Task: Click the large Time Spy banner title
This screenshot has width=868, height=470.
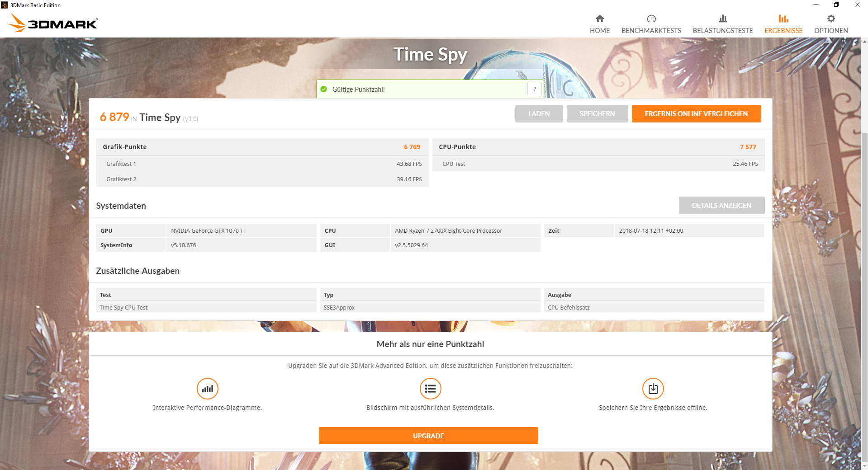Action: [x=430, y=55]
